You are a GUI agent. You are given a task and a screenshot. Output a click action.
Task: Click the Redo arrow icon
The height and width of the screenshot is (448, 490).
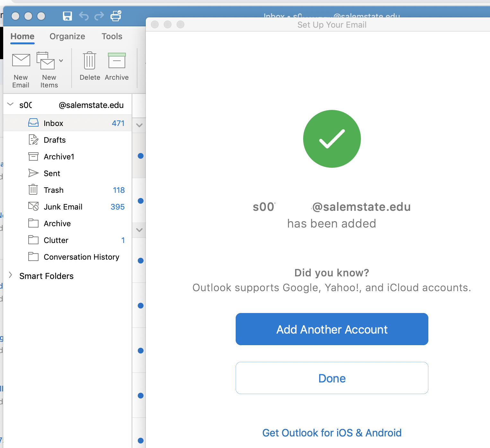99,16
